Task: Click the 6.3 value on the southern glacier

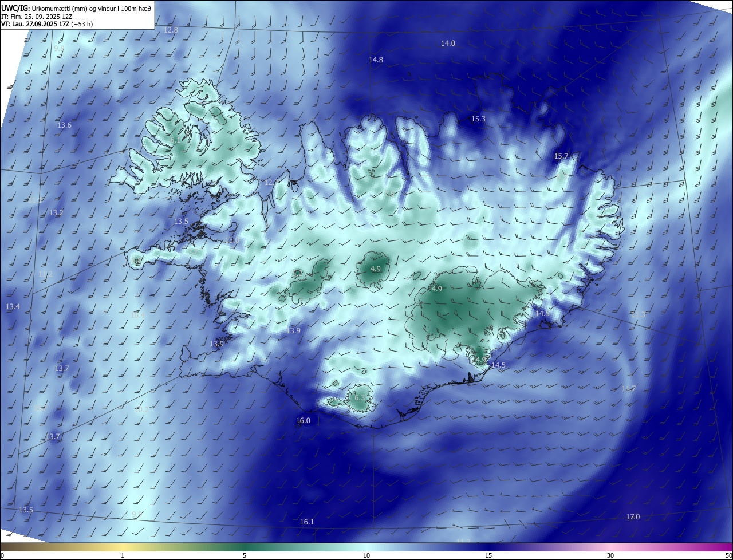Action: tap(360, 397)
